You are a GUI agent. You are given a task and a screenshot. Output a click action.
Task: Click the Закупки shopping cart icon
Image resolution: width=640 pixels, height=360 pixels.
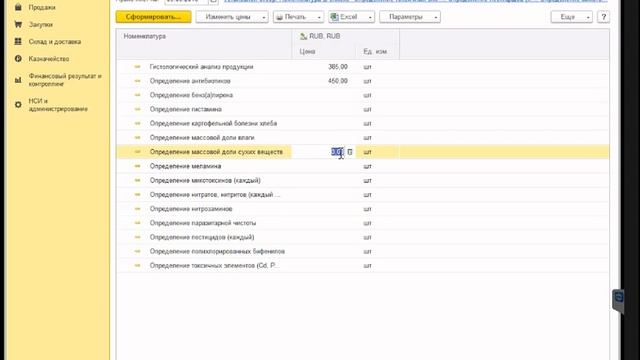pos(18,24)
